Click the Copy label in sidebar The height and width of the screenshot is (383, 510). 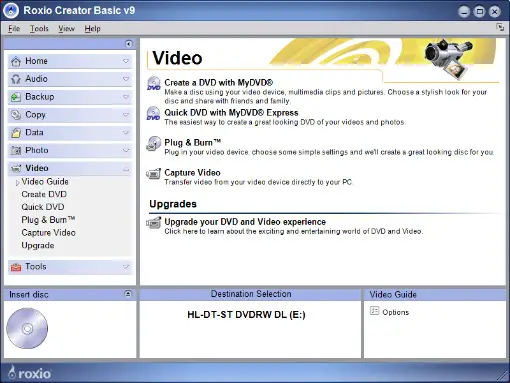35,115
